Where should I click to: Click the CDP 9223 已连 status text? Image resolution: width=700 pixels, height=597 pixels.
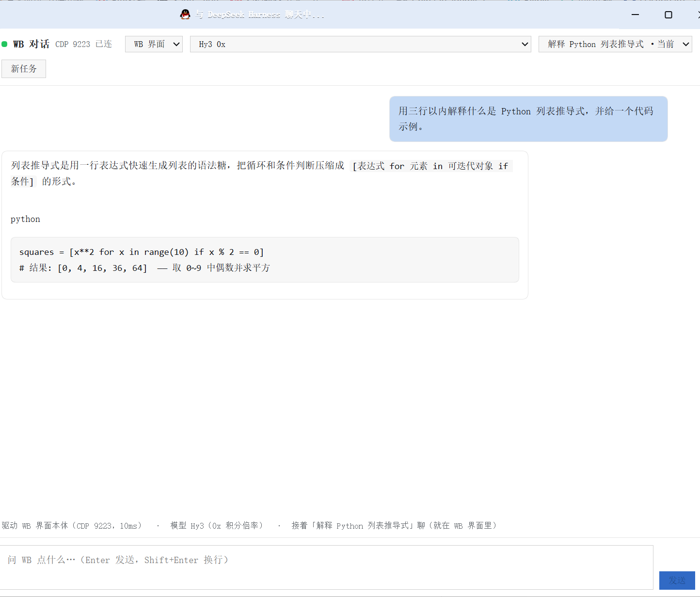(x=83, y=44)
